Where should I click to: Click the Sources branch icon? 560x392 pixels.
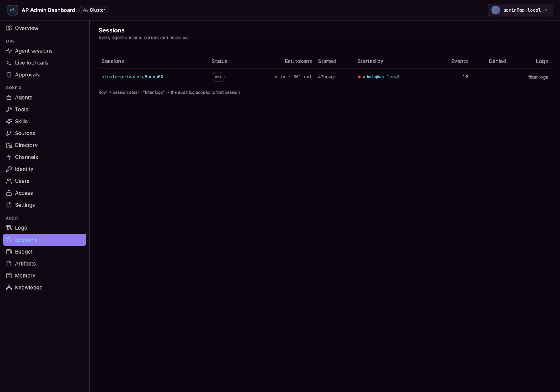9,134
